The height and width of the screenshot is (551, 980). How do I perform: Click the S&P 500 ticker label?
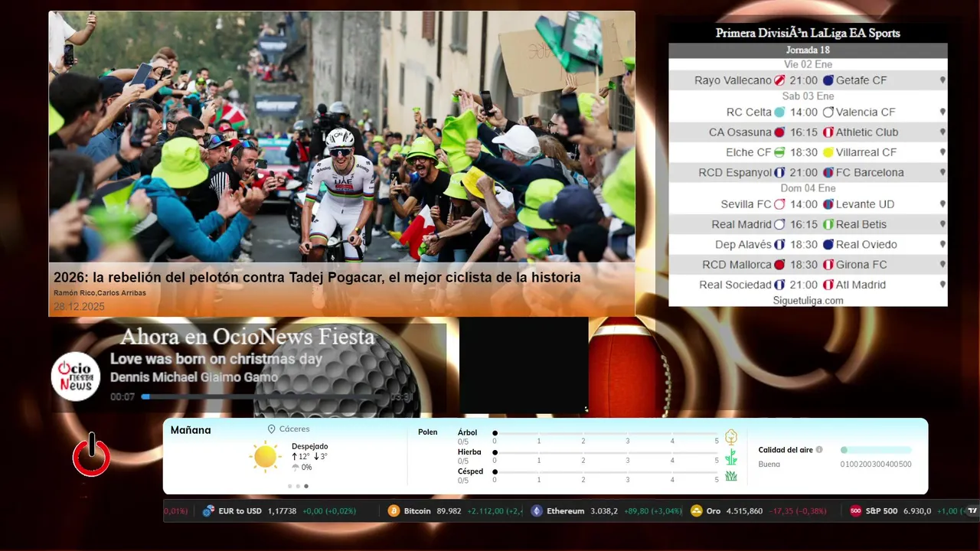tap(881, 511)
